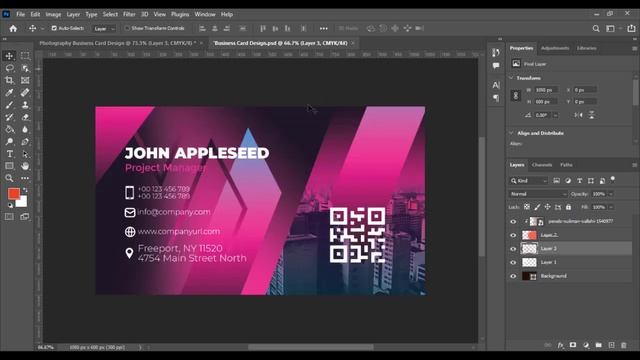
Task: Click the width W input field
Action: coord(546,90)
